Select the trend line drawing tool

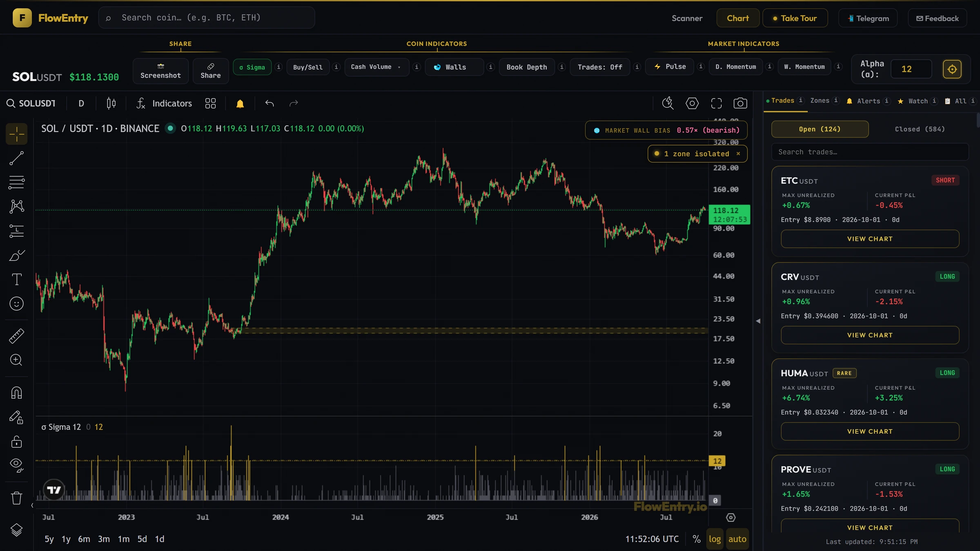coord(16,158)
